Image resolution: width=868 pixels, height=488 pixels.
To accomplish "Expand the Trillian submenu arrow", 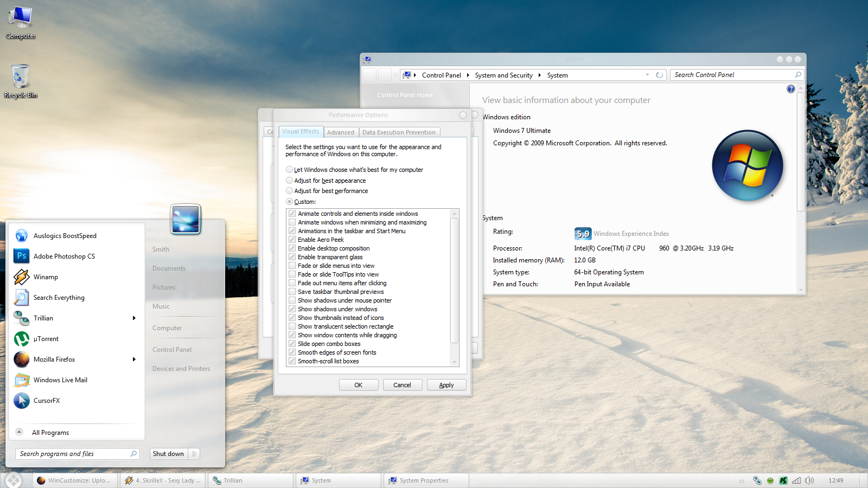I will tap(134, 318).
